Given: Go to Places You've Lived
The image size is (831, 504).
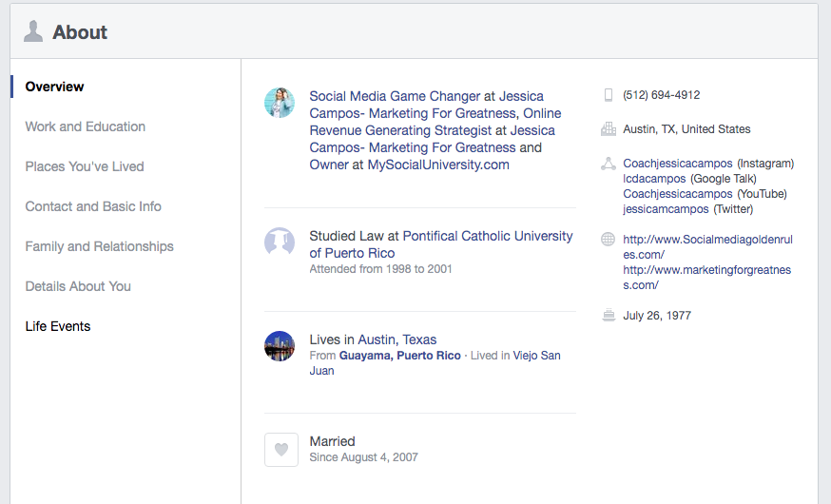Looking at the screenshot, I should 85,166.
